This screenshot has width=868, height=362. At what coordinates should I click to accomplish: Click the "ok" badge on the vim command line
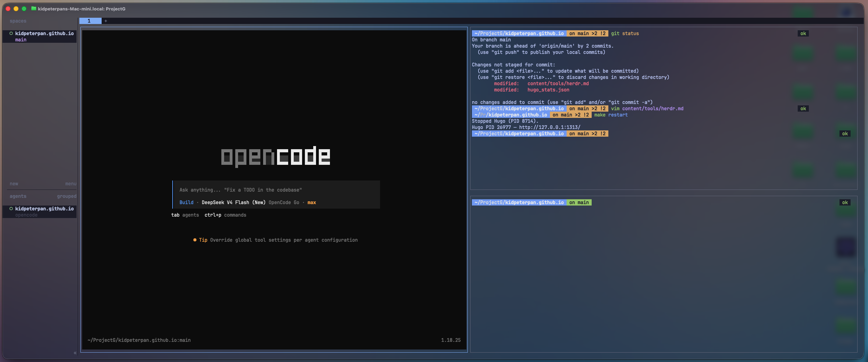803,108
